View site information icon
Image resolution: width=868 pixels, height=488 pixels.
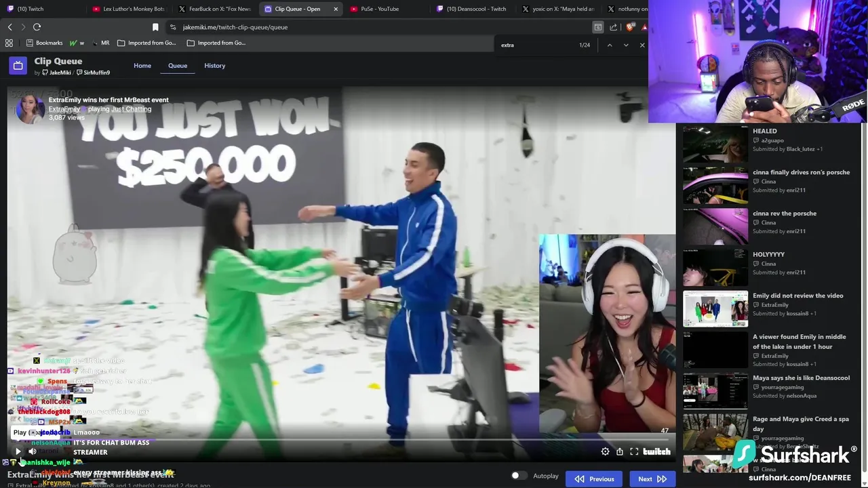[x=173, y=27]
